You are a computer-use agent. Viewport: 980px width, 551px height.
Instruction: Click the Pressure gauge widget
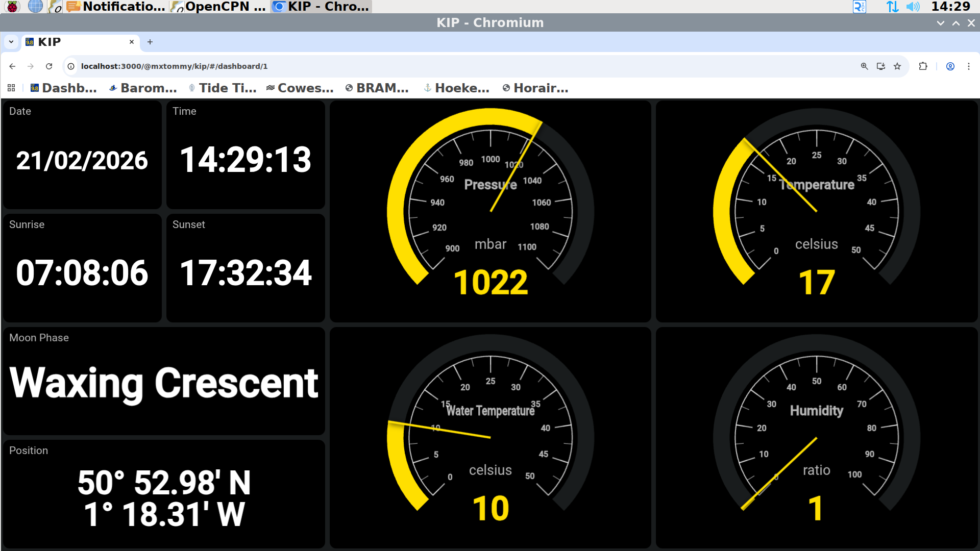[x=490, y=211]
